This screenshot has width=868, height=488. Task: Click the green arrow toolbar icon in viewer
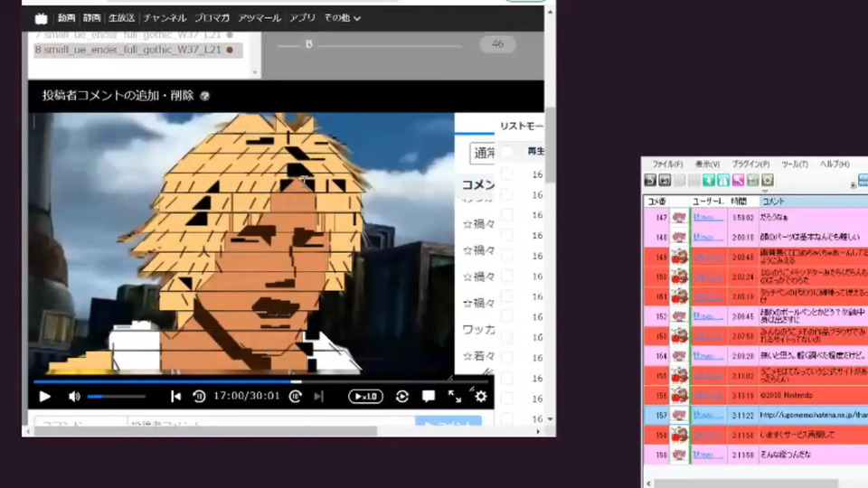[709, 180]
